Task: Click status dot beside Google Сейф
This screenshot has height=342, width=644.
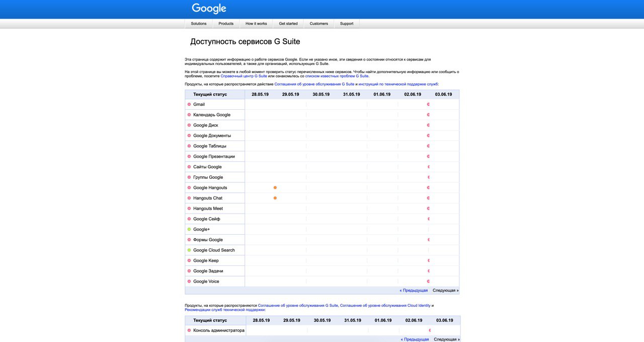Action: 189,219
